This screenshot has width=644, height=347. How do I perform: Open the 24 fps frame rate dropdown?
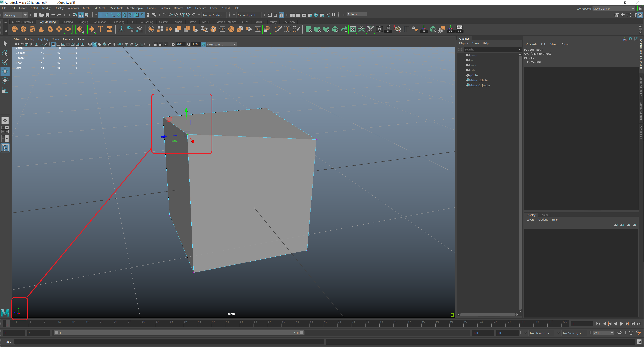tap(604, 333)
